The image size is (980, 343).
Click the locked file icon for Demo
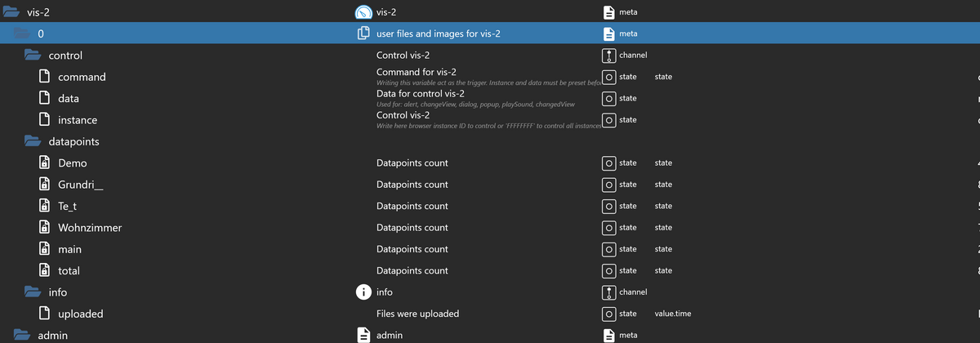click(47, 163)
